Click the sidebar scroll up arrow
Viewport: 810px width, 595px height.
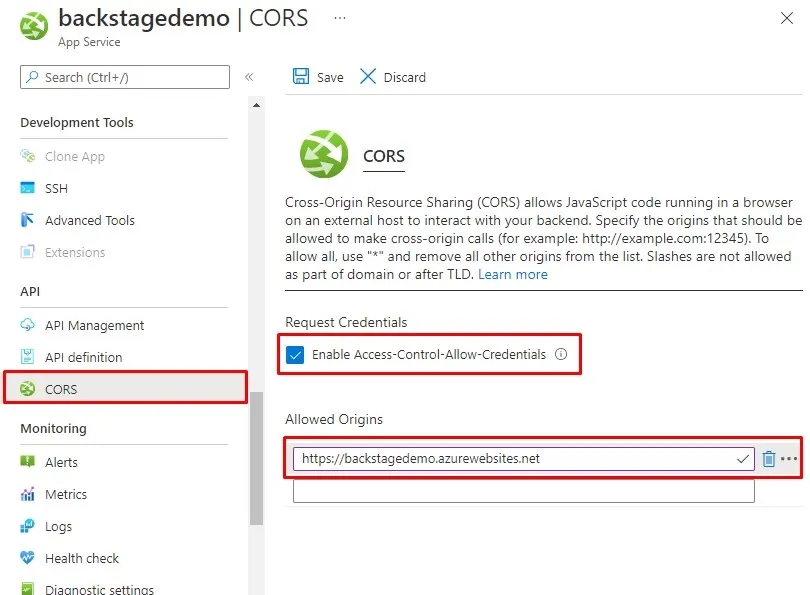tap(256, 105)
